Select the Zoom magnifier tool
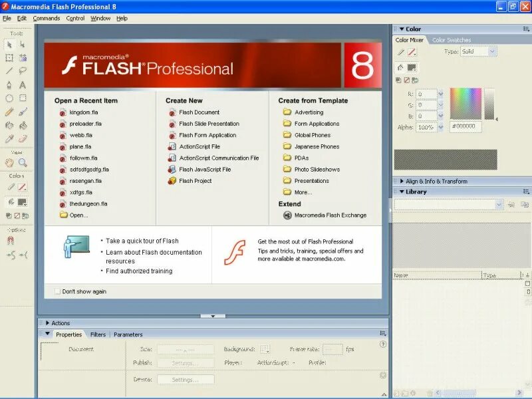Image resolution: width=532 pixels, height=399 pixels. pyautogui.click(x=23, y=163)
